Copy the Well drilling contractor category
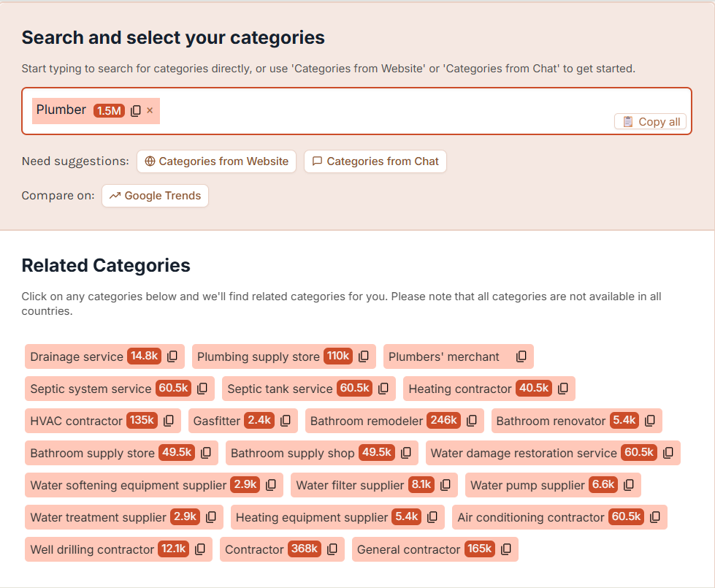Screen dimensions: 715x588 coord(200,549)
